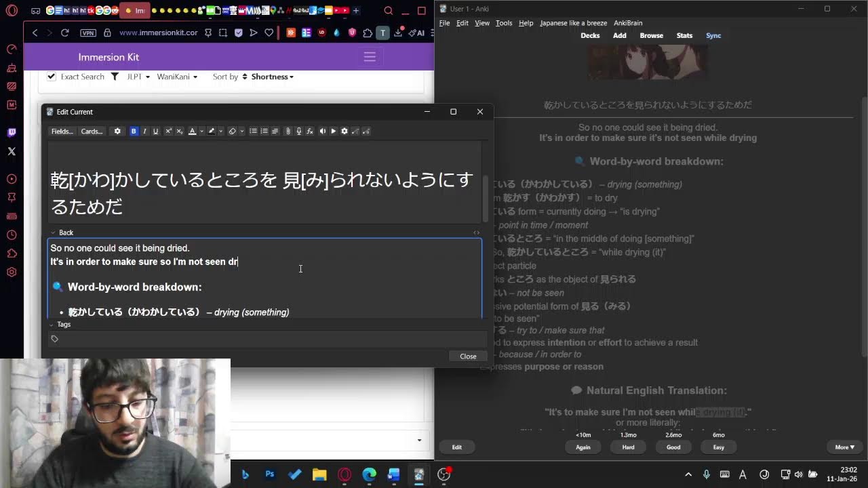Open Stats in Anki
Viewport: 868px width, 488px height.
[x=684, y=35]
